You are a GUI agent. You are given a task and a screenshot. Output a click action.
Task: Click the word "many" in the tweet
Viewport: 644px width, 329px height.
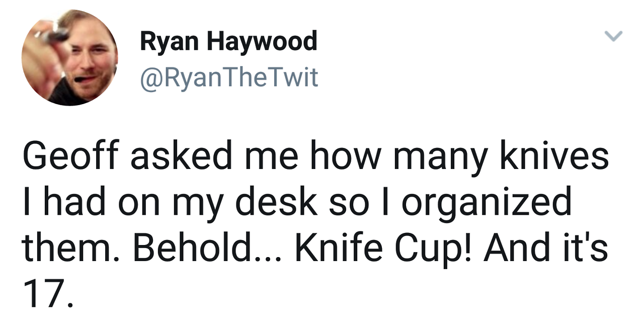click(440, 157)
